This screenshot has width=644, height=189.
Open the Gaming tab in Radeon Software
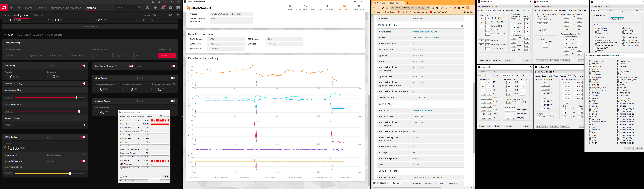(41, 8)
